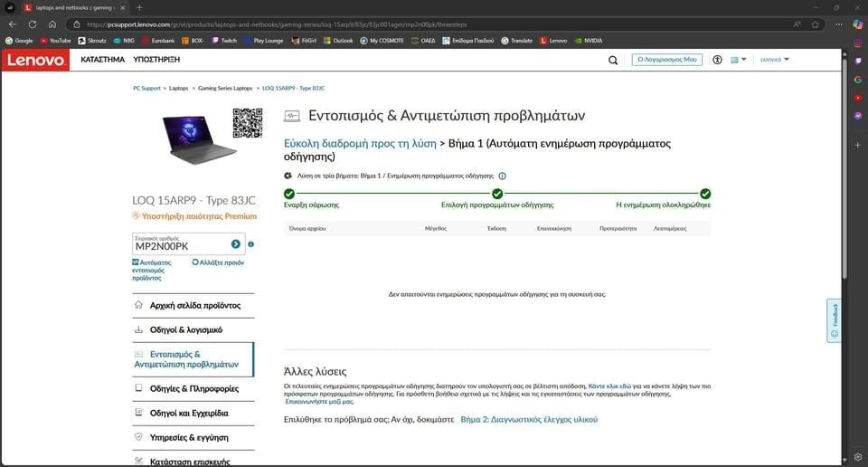Click the Μέγεθος column header

[436, 228]
